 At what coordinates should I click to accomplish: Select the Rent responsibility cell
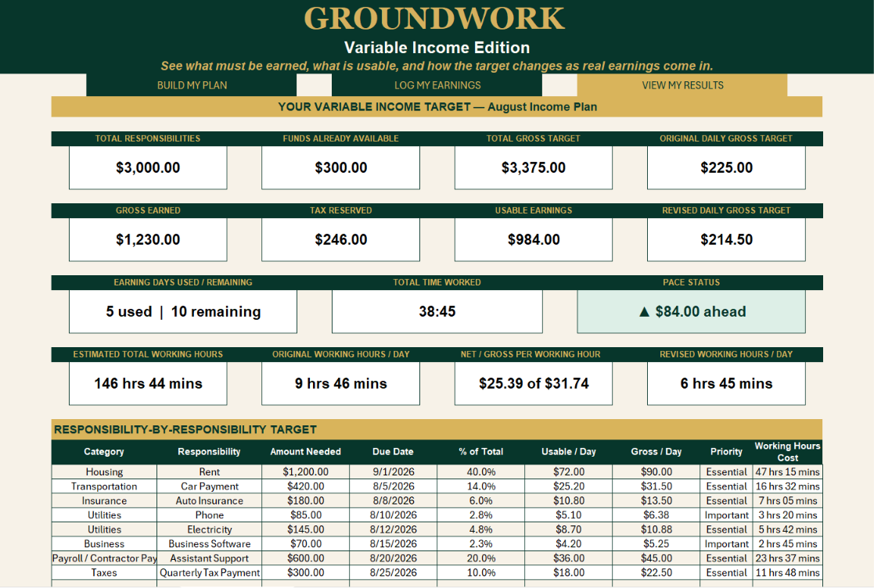pyautogui.click(x=209, y=471)
